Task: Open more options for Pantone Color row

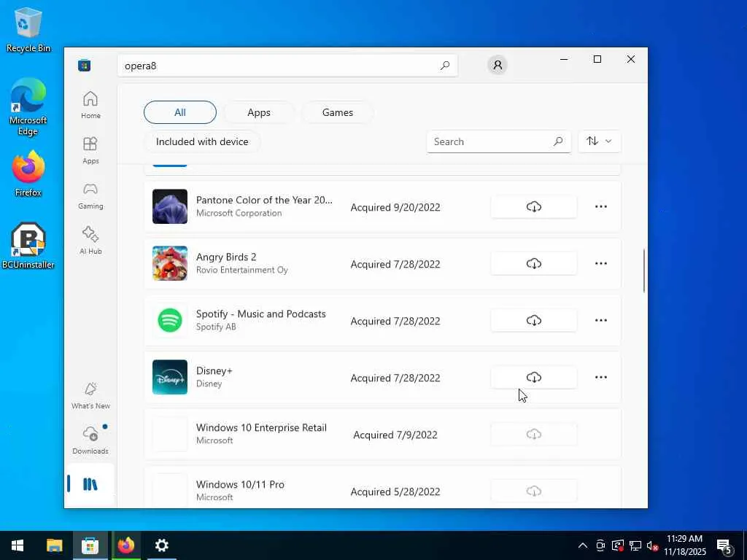Action: 601,206
